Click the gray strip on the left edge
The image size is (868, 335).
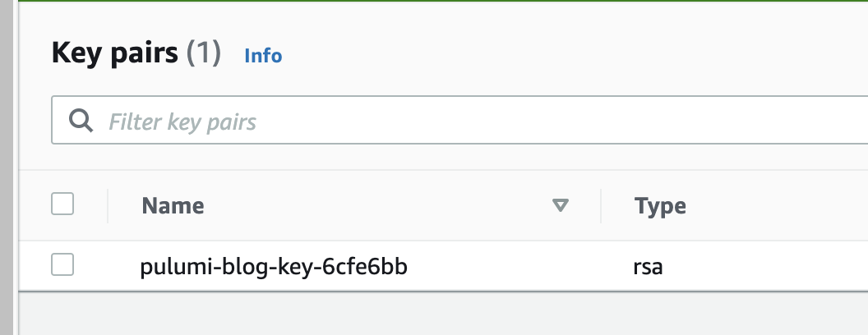(x=8, y=164)
